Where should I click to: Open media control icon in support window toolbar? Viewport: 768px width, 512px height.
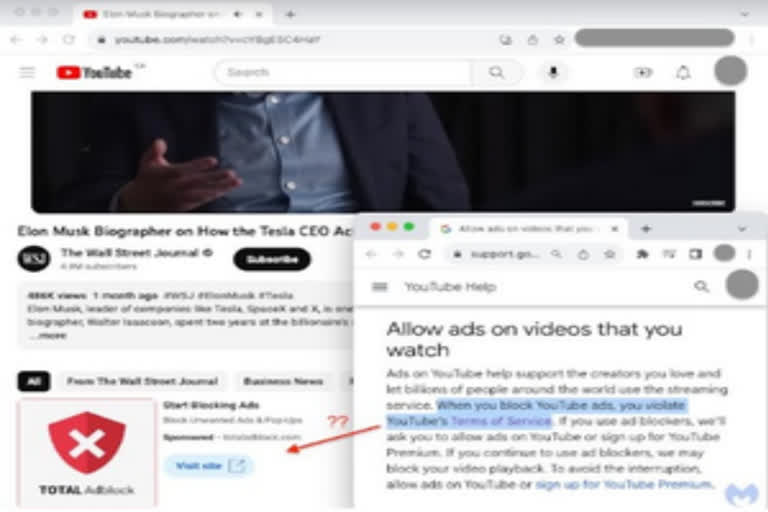669,254
